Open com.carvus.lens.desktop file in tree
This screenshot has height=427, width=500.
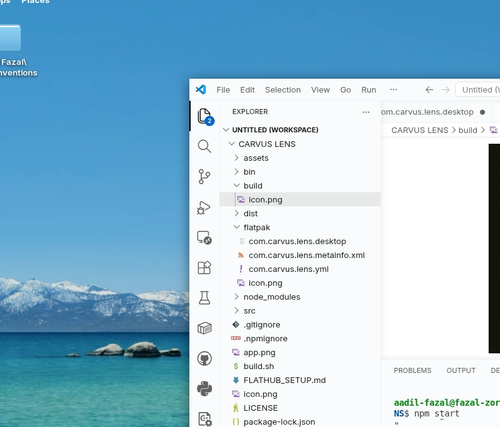[x=300, y=241]
